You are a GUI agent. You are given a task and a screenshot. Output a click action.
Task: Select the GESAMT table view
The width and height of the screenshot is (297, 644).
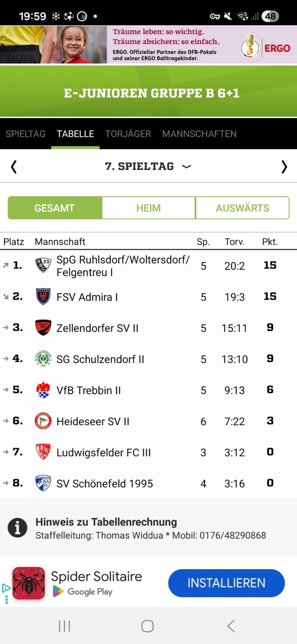(x=55, y=208)
